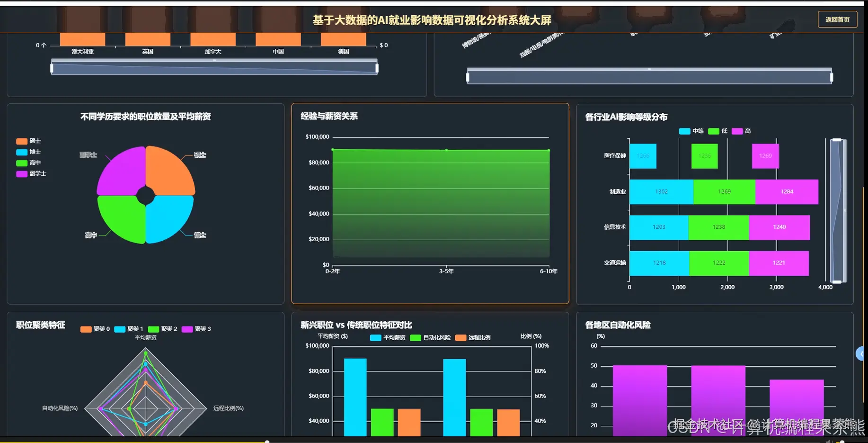Click left handle of country chart zoom slider

(52, 68)
